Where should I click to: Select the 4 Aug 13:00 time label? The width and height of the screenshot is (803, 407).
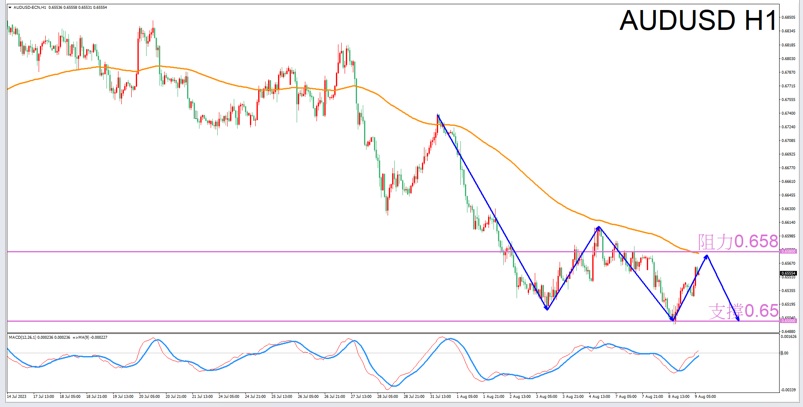600,396
